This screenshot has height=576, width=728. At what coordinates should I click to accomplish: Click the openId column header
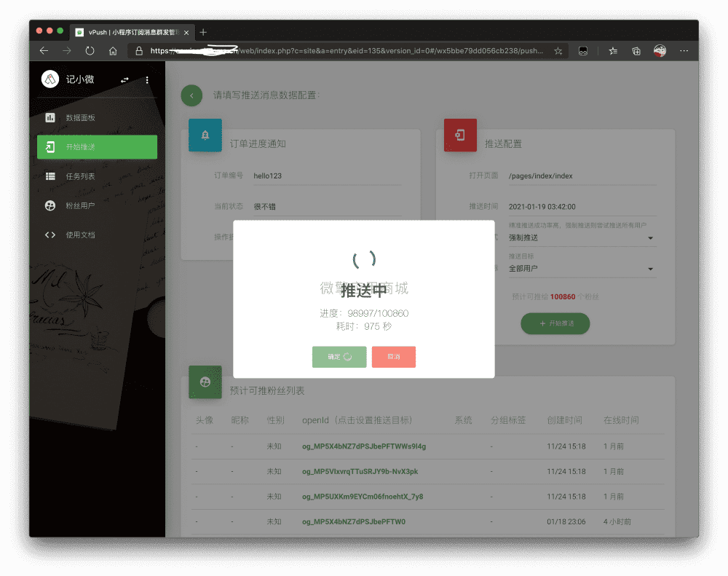tap(357, 420)
